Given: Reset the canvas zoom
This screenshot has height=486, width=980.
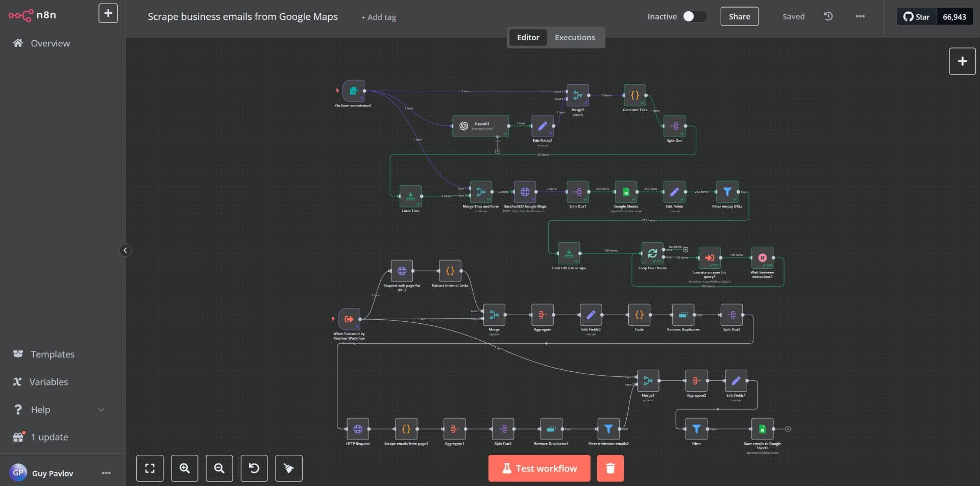Looking at the screenshot, I should tap(254, 468).
